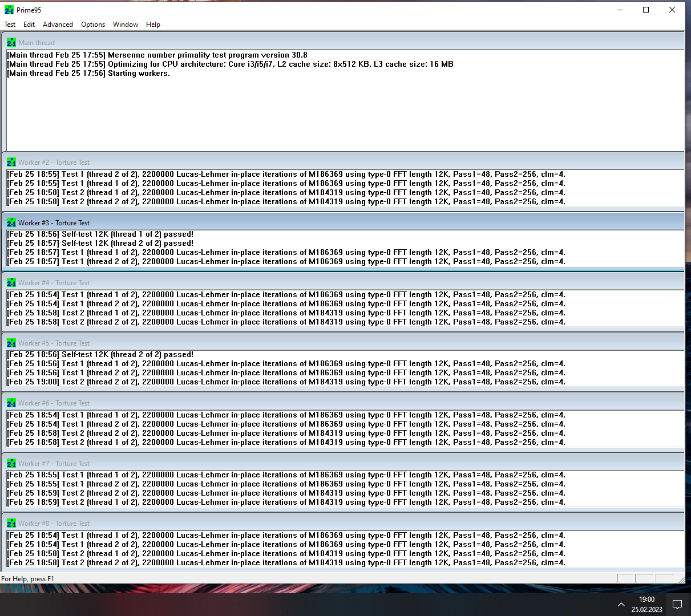Click the Worker #4 window icon

(x=11, y=282)
